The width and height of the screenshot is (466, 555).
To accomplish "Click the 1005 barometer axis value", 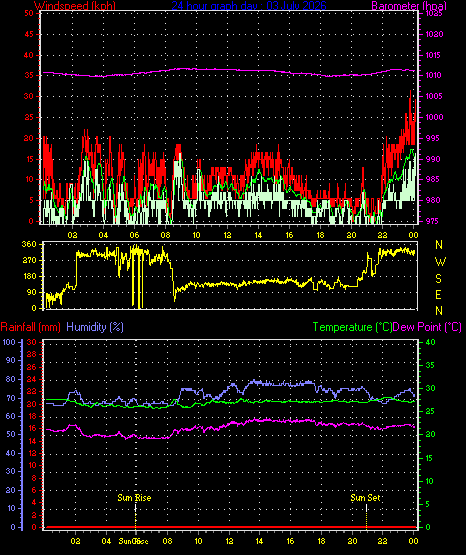I will tap(434, 96).
